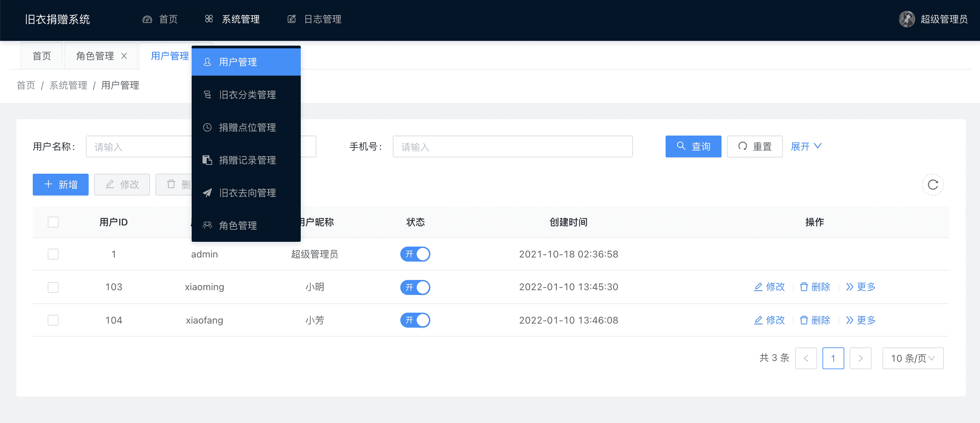The image size is (980, 423).
Task: Close the 角色管理 tab with its X
Action: tap(124, 56)
